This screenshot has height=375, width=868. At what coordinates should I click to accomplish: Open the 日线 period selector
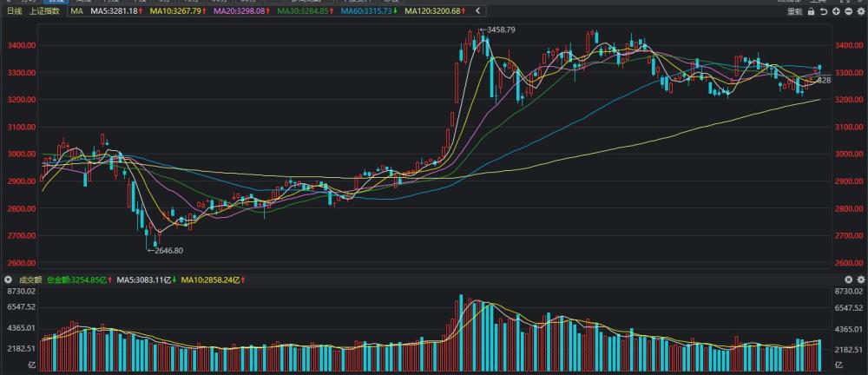[14, 12]
